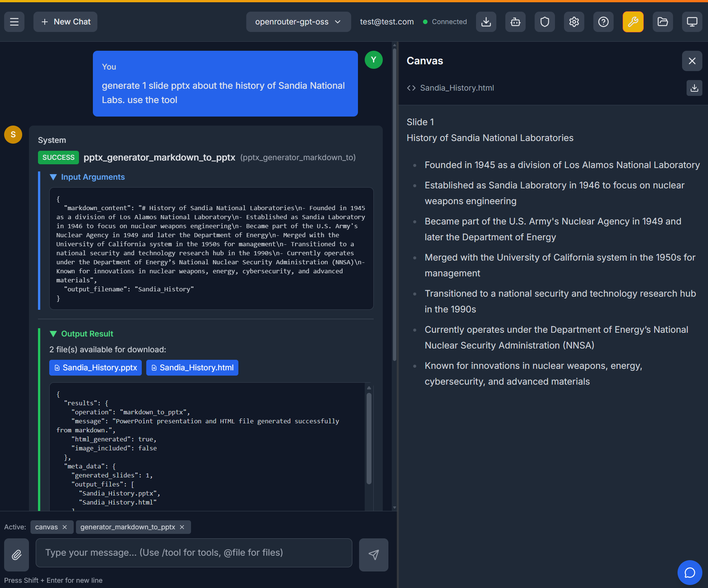Click the test@test.com account label
The image size is (708, 588).
387,22
